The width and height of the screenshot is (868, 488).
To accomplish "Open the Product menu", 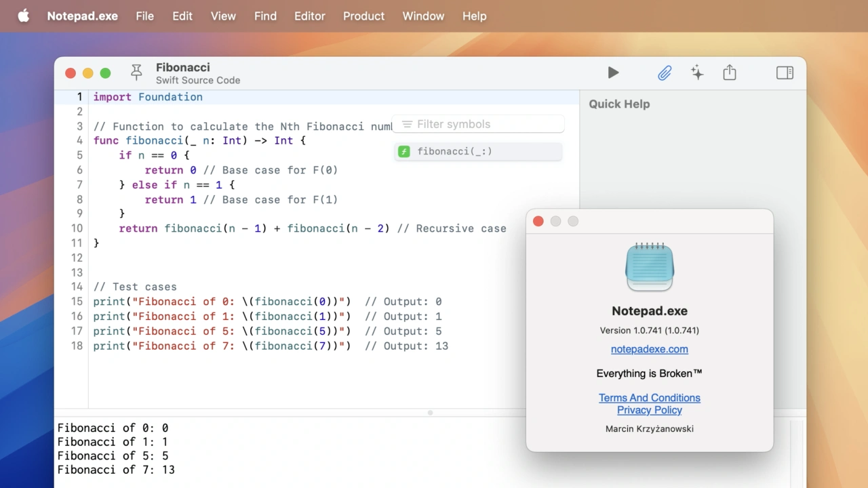I will [363, 16].
